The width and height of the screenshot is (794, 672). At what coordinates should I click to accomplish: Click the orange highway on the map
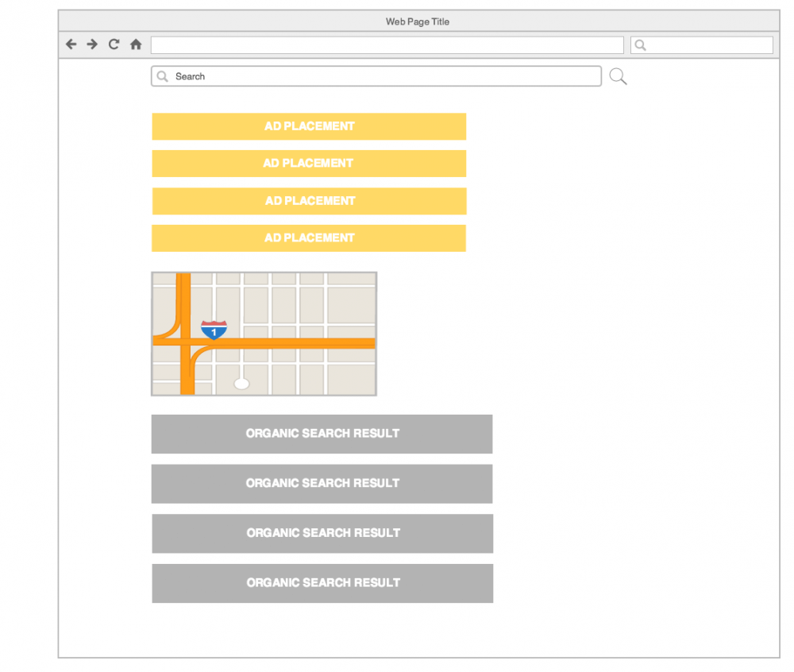point(302,342)
